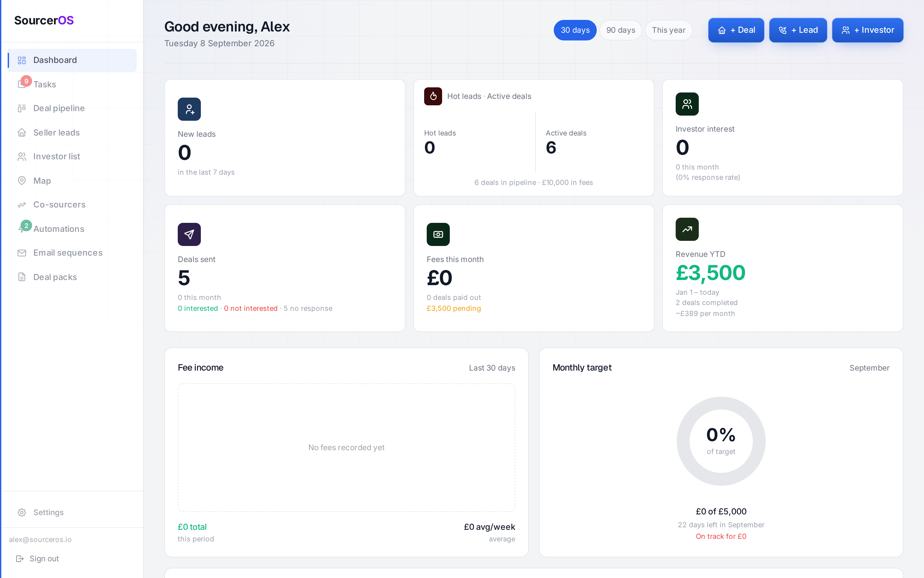924x578 pixels.
Task: Click the 0% monthly target progress ring
Action: [x=721, y=441]
